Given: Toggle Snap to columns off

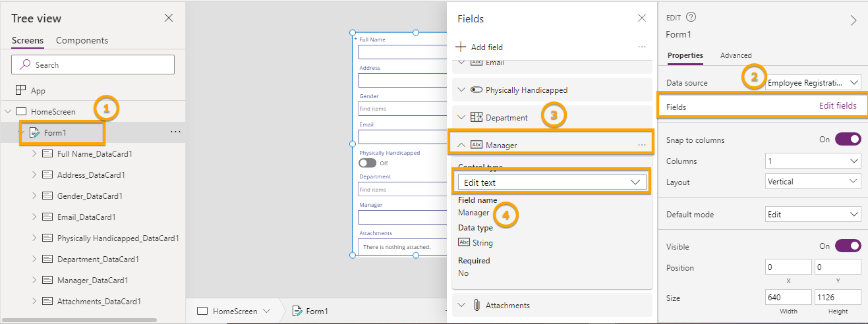Looking at the screenshot, I should click(x=848, y=140).
